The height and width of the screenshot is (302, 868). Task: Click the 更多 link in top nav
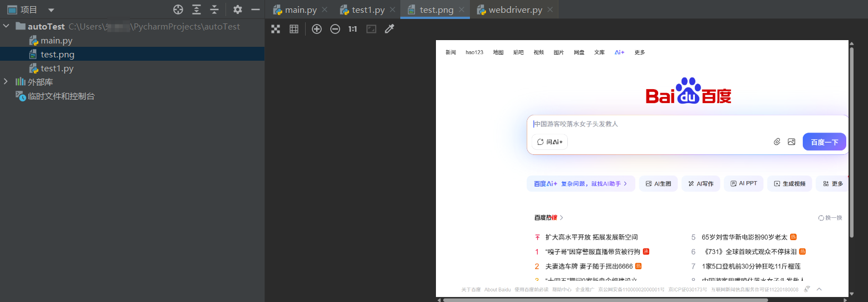point(640,52)
